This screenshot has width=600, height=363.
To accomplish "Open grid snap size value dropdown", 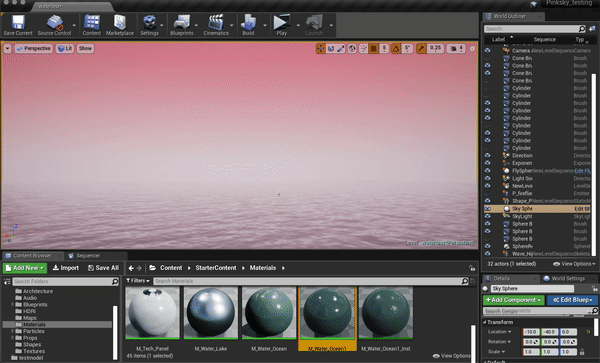I will (x=385, y=49).
